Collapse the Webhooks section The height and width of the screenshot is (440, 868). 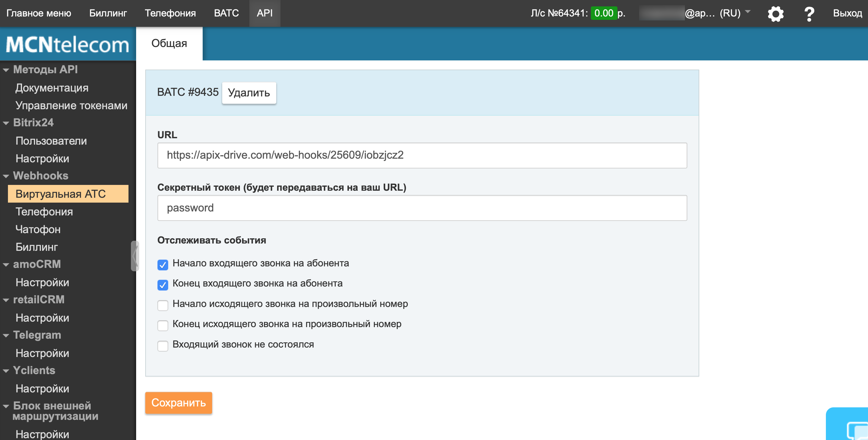[x=6, y=176]
